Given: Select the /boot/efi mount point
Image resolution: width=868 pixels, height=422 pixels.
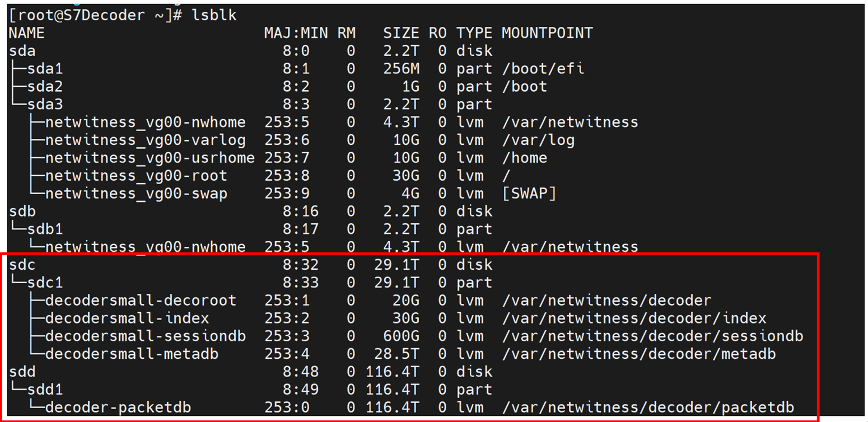Looking at the screenshot, I should (543, 69).
